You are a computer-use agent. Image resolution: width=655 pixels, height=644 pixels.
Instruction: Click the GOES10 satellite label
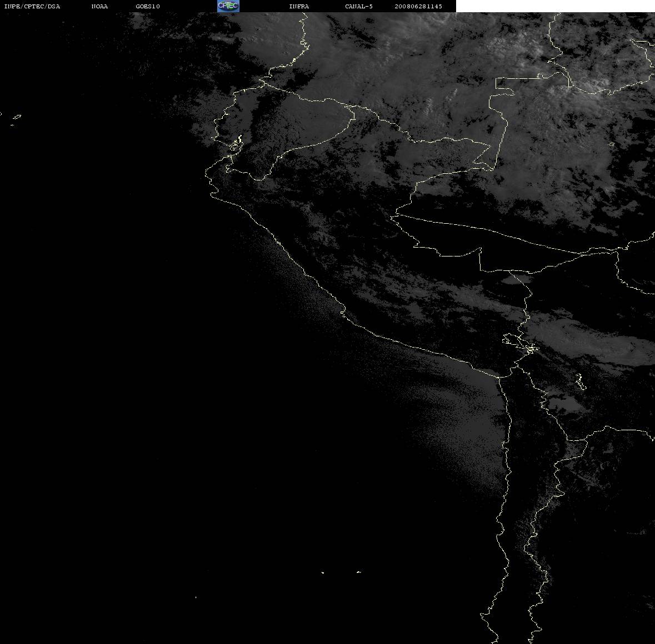[x=148, y=6]
